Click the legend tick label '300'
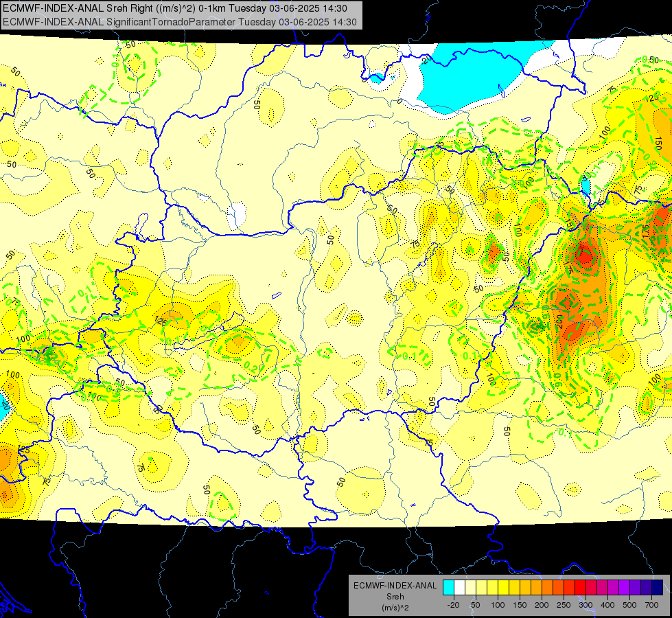672x618 pixels. point(586,605)
